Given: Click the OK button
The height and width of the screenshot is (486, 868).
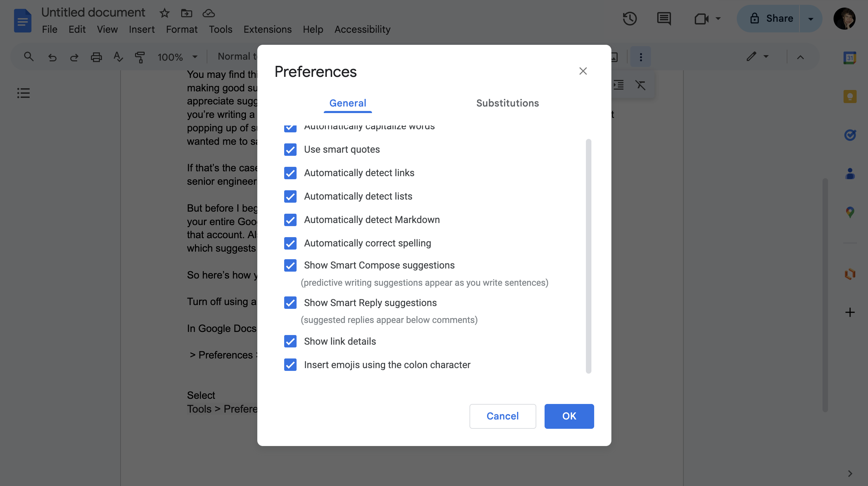Looking at the screenshot, I should (x=569, y=416).
